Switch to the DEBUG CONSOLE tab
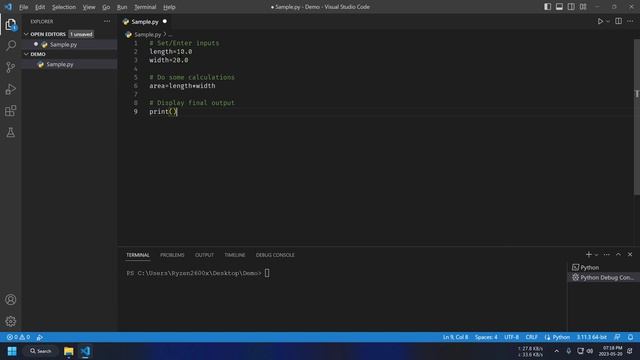 tap(275, 255)
